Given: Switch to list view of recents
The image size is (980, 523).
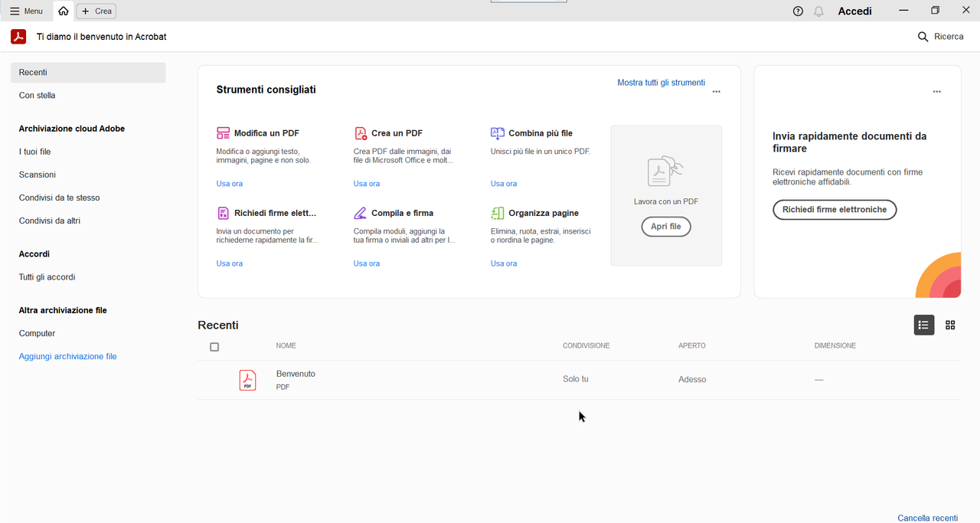Looking at the screenshot, I should pos(924,325).
